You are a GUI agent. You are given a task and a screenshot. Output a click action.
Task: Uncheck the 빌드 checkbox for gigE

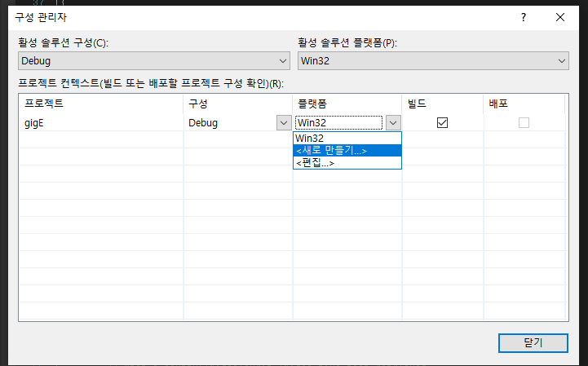[443, 122]
